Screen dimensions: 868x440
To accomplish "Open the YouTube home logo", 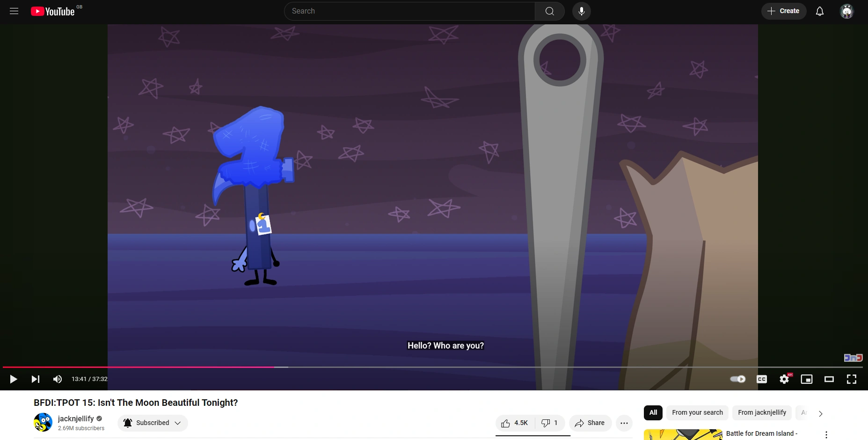I will pyautogui.click(x=52, y=11).
